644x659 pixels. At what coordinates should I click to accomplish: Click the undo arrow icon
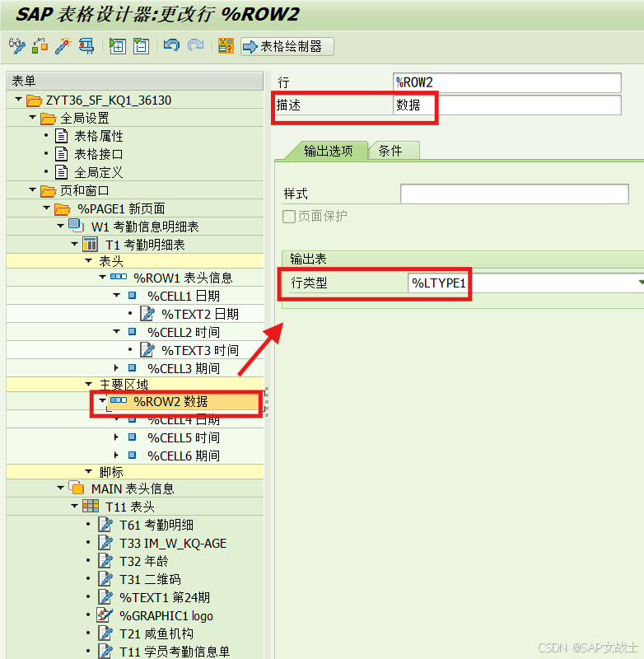click(x=171, y=45)
